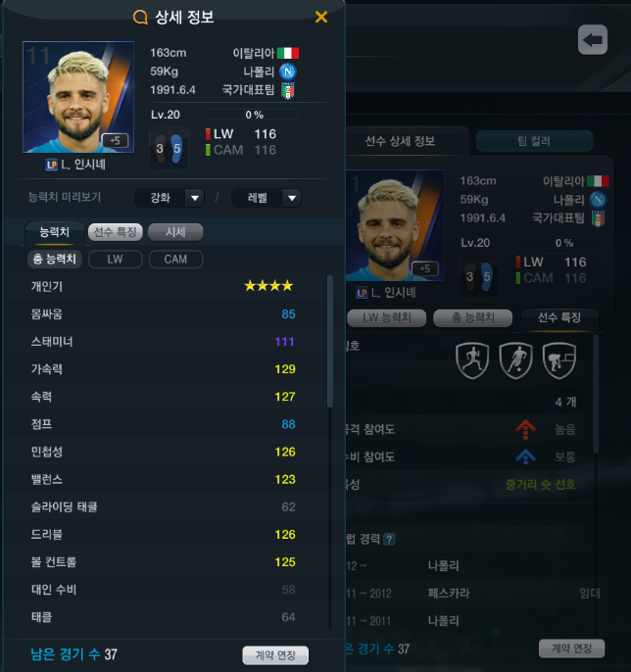Switch to the 선수 특징 tab in popup
The width and height of the screenshot is (631, 672).
point(115,232)
